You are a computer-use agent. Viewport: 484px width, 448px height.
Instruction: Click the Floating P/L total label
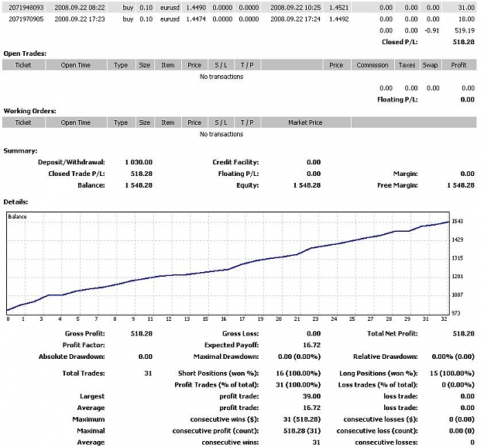point(397,99)
